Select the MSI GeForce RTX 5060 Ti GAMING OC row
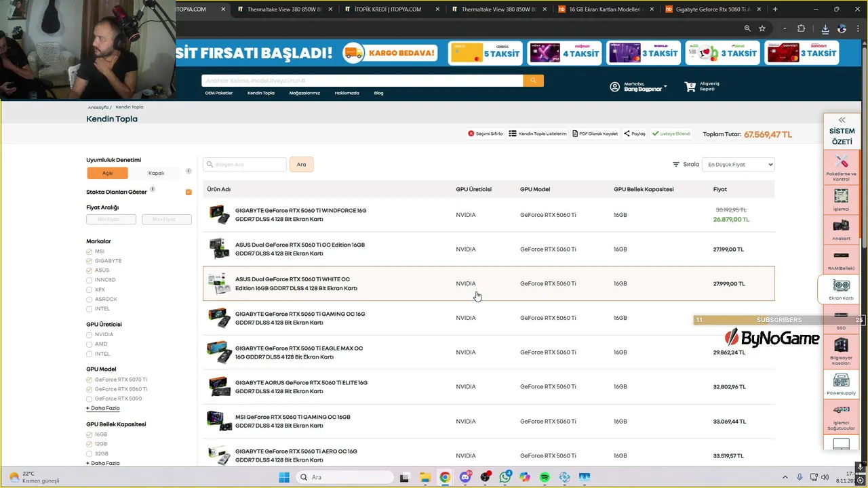The width and height of the screenshot is (868, 488). (488, 421)
